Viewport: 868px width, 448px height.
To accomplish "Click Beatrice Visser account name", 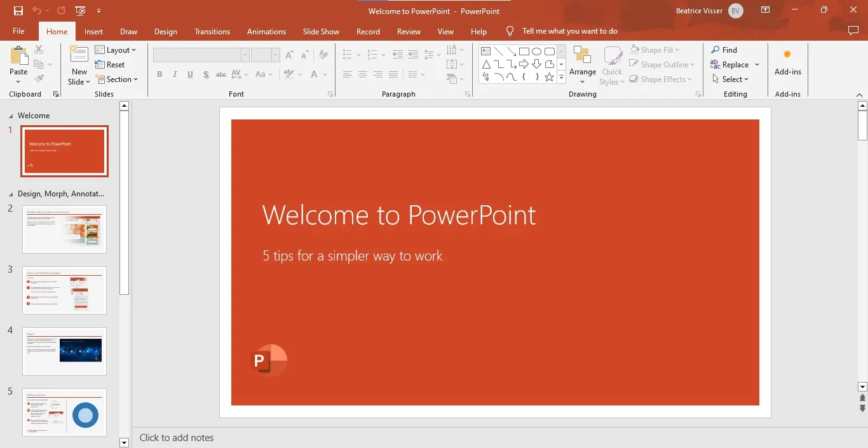I will click(x=700, y=11).
